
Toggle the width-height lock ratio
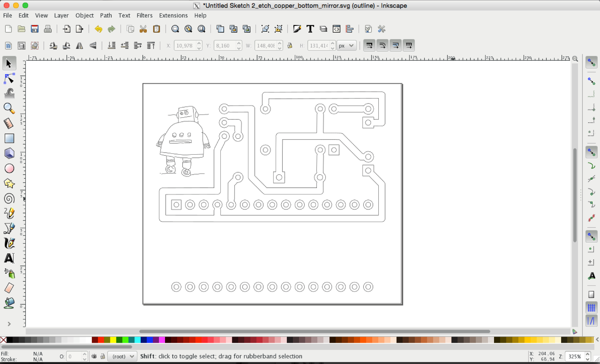coord(290,45)
